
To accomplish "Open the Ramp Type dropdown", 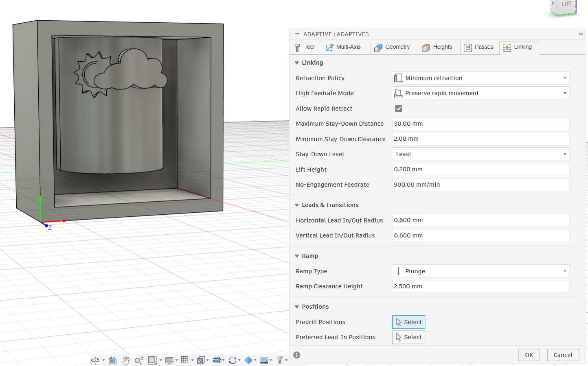I will (x=480, y=271).
